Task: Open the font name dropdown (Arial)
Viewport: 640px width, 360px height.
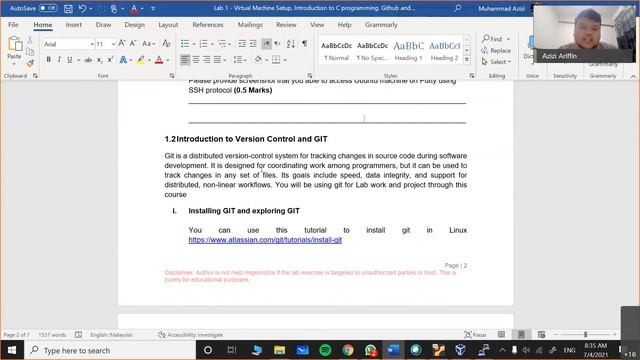Action: coord(92,44)
